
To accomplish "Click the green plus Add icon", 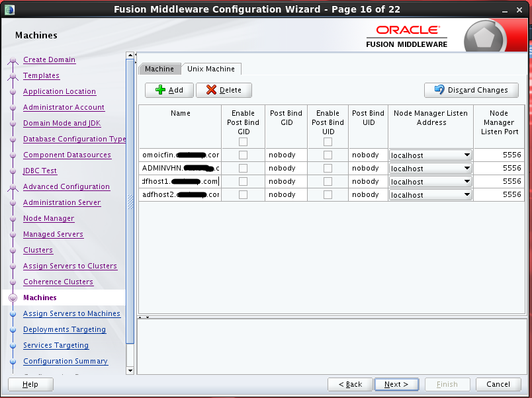I will coord(160,90).
